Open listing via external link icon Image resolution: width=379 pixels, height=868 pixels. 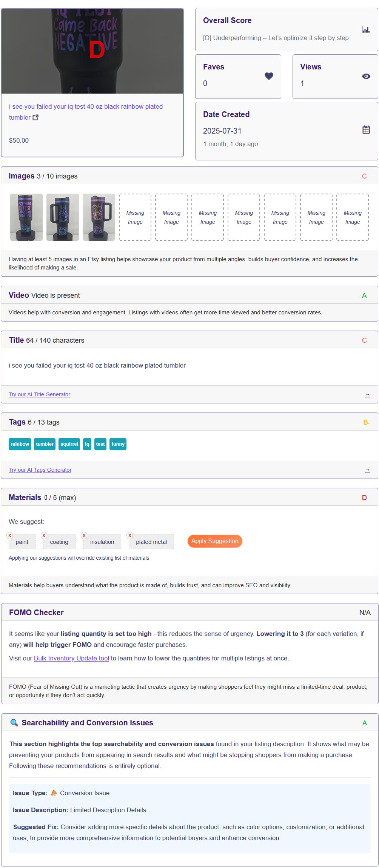click(x=35, y=117)
